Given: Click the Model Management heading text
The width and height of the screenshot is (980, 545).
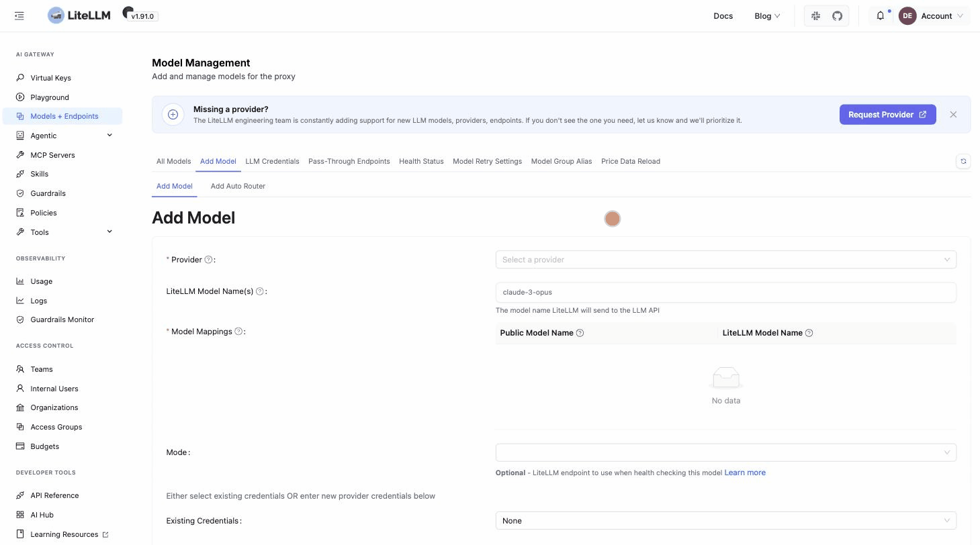Looking at the screenshot, I should [x=201, y=62].
